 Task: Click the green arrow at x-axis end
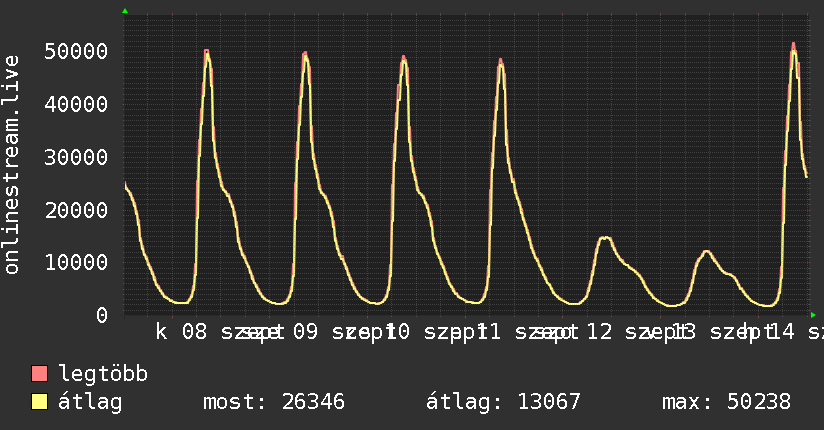813,315
